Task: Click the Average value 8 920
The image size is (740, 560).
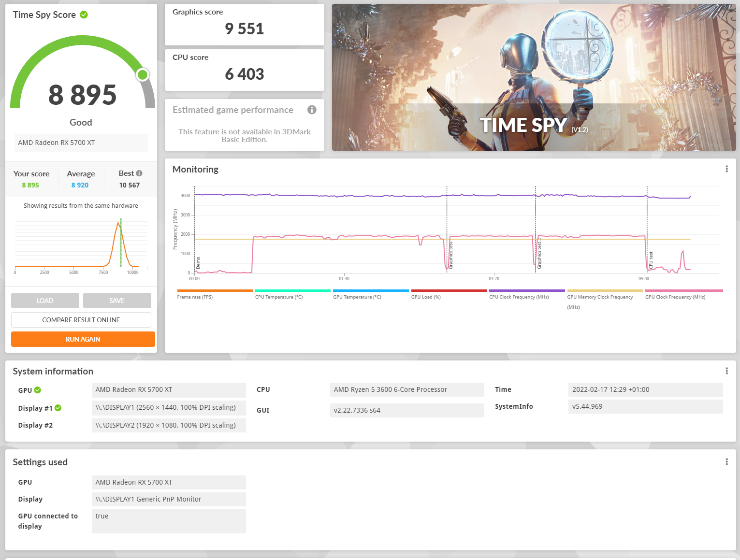Action: [x=80, y=185]
